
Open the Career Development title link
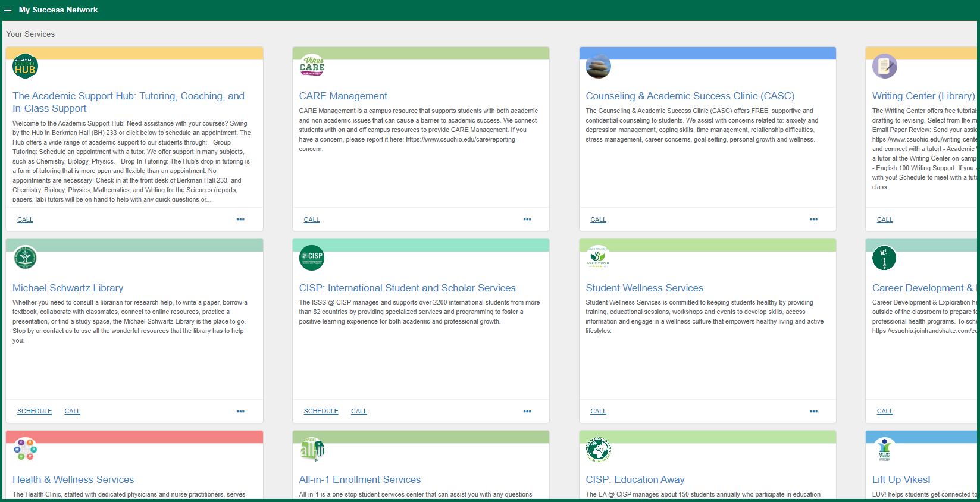pos(925,288)
